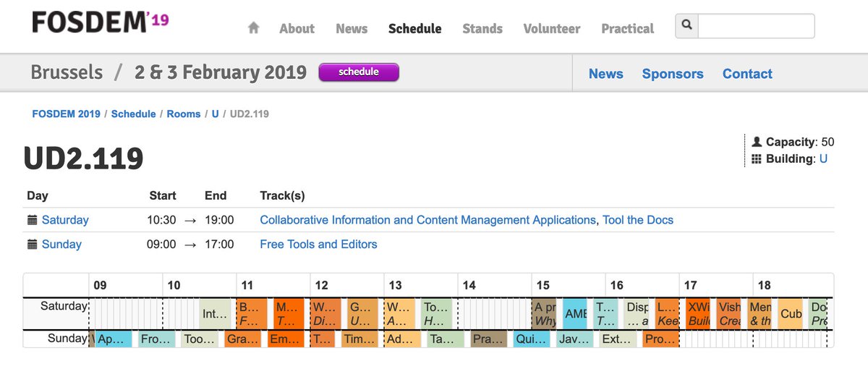Click the calendar icon beside Saturday
This screenshot has width=868, height=369.
point(32,220)
